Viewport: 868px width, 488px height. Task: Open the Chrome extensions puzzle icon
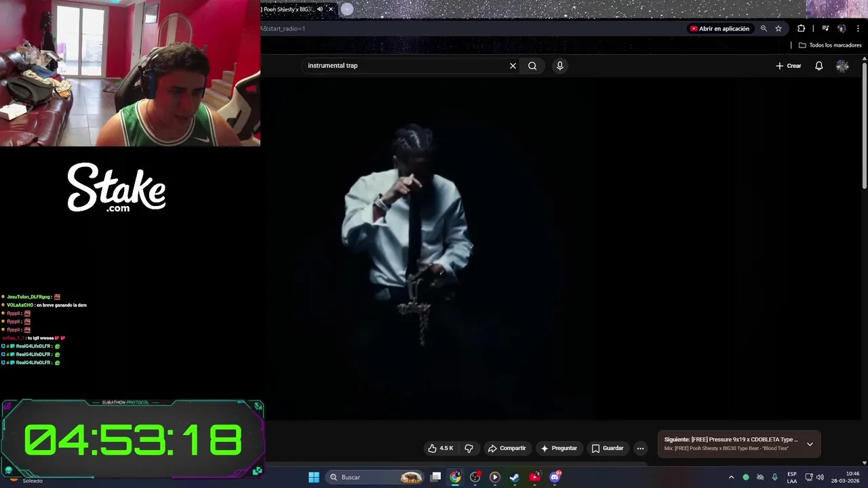[801, 28]
